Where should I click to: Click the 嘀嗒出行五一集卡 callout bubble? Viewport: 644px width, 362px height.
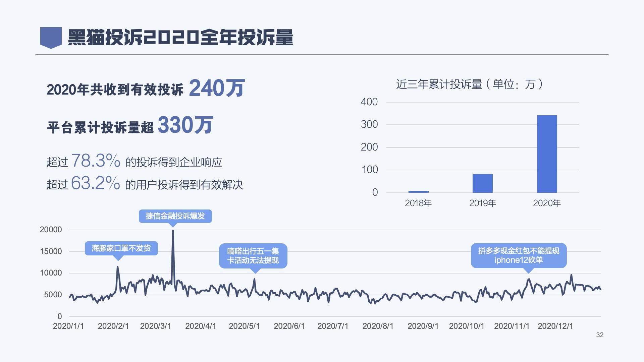[253, 256]
